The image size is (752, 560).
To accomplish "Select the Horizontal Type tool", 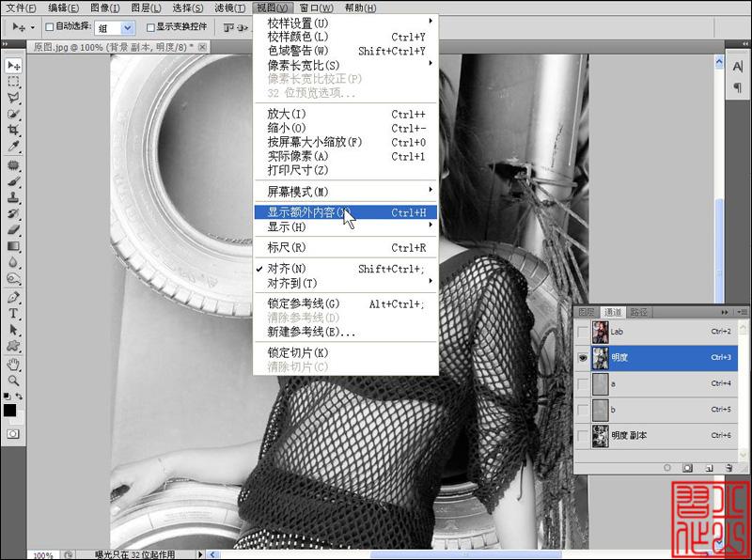I will click(13, 314).
